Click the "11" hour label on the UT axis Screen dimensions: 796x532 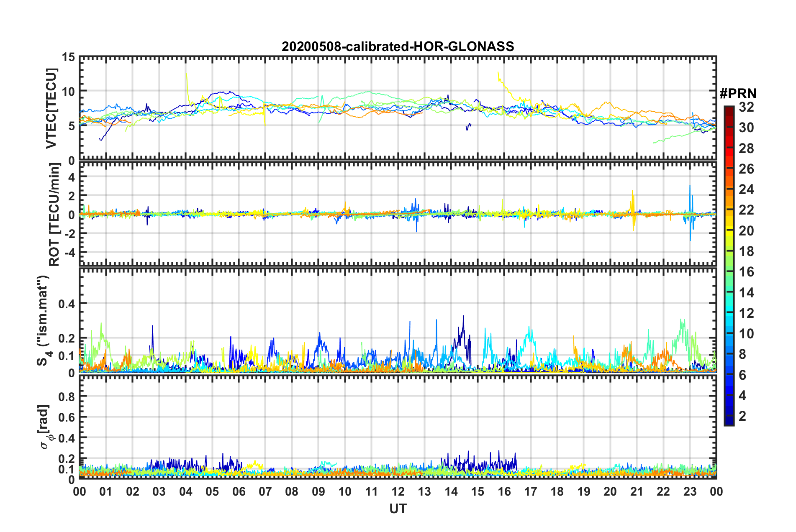[372, 491]
